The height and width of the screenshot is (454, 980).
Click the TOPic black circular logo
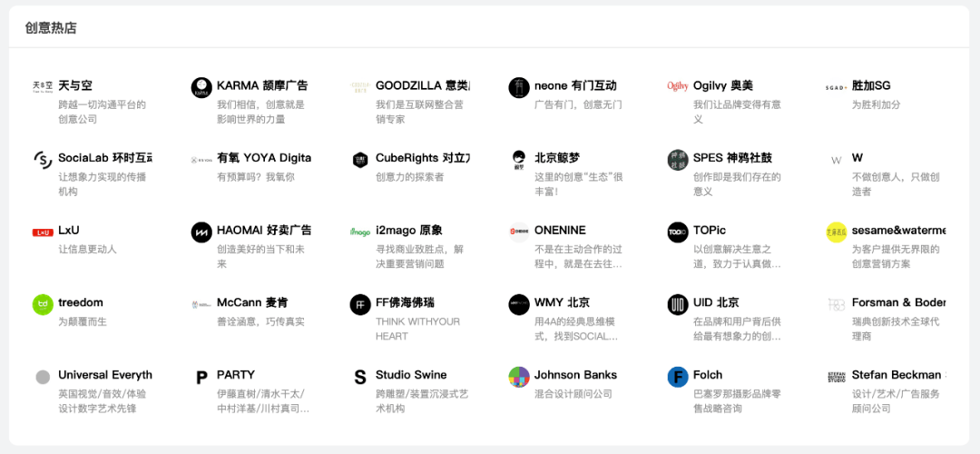click(x=678, y=232)
